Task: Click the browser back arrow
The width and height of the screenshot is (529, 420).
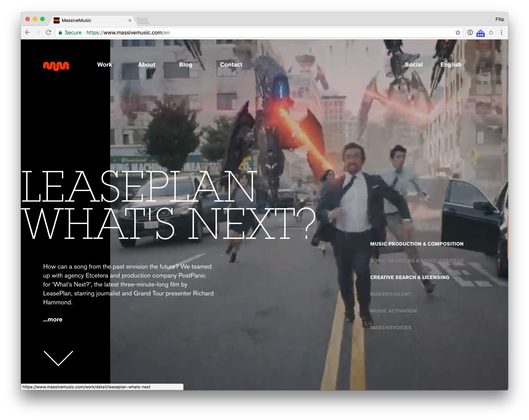Action: (28, 32)
